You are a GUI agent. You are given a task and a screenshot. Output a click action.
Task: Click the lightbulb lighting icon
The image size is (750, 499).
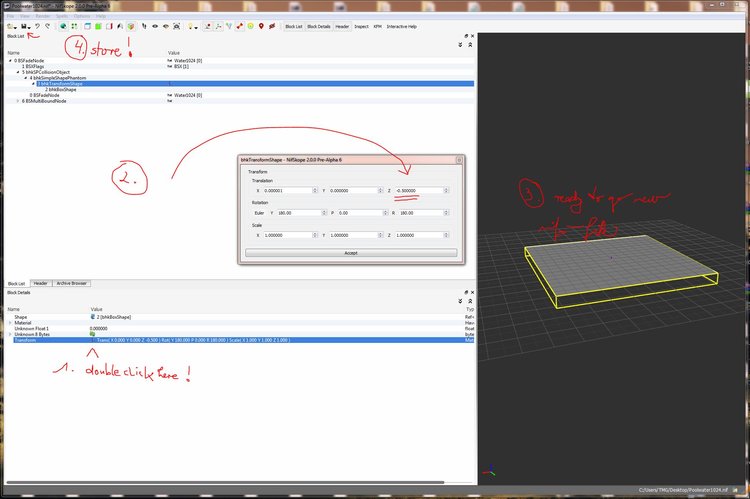[190, 26]
